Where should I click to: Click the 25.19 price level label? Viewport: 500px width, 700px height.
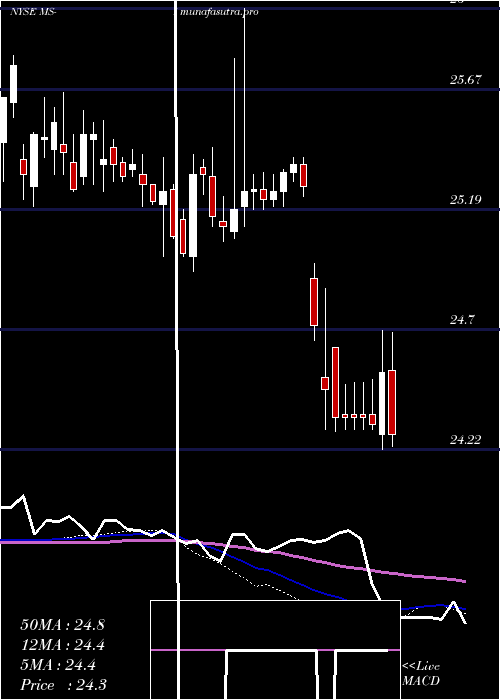(x=465, y=200)
